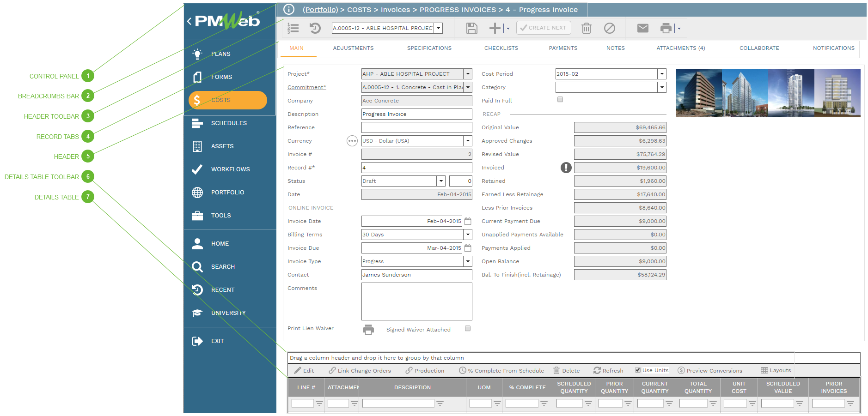The image size is (868, 416).
Task: Print the record with the printer icon
Action: [666, 28]
